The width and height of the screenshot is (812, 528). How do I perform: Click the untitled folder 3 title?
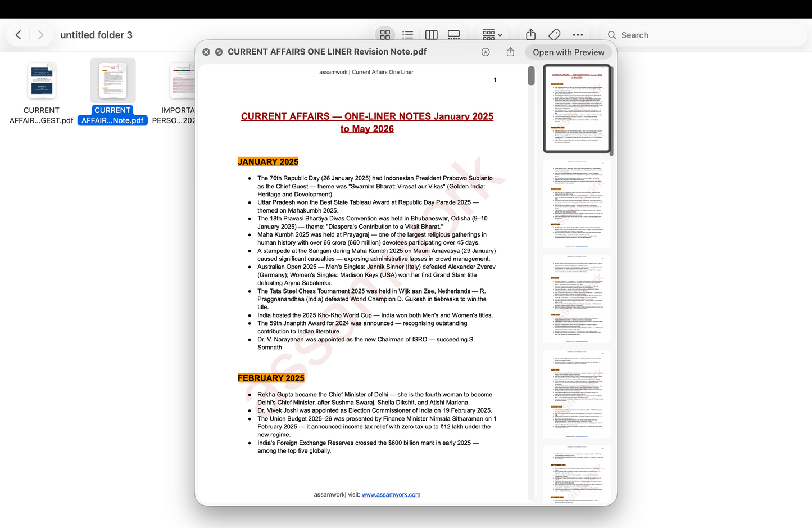pos(96,35)
